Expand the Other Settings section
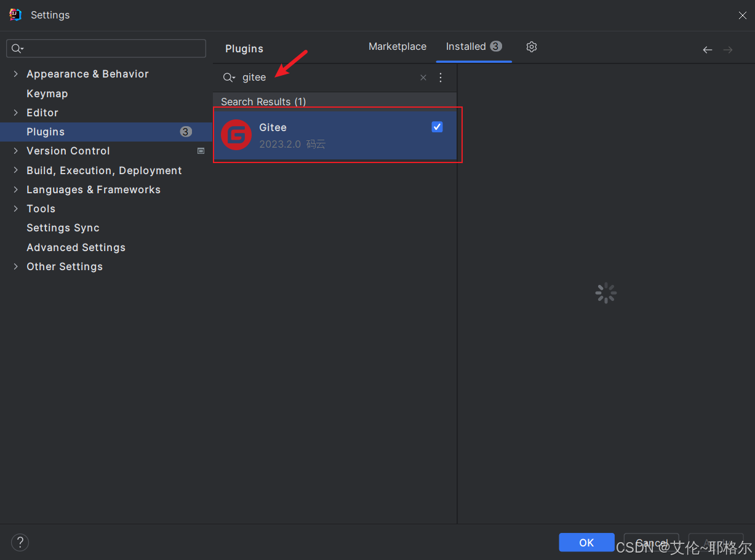Image resolution: width=755 pixels, height=560 pixels. coord(16,266)
